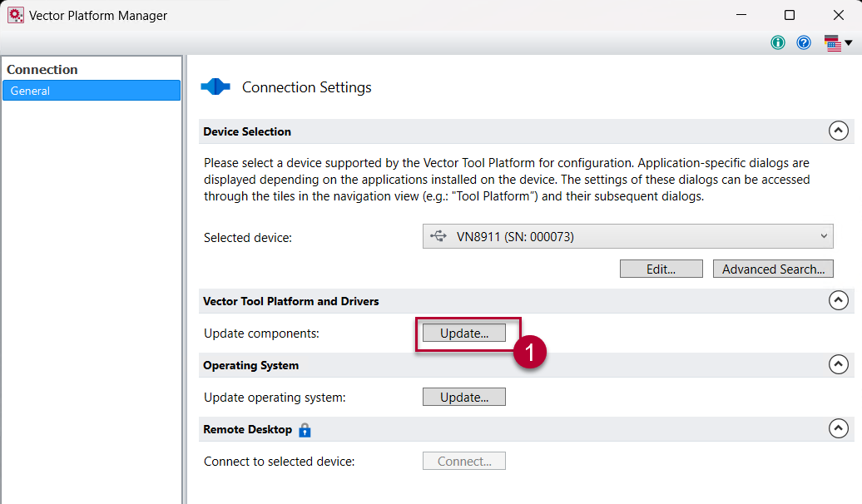Click Connect... to selected device button

pyautogui.click(x=464, y=461)
